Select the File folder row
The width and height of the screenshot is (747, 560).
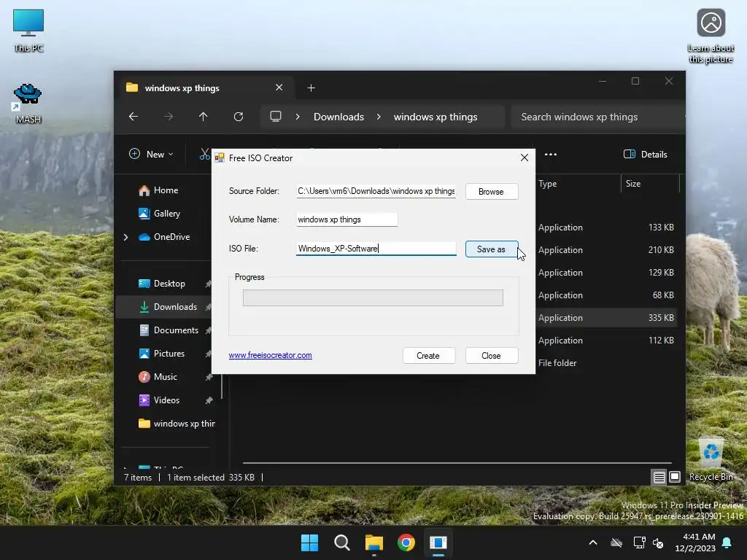click(606, 363)
